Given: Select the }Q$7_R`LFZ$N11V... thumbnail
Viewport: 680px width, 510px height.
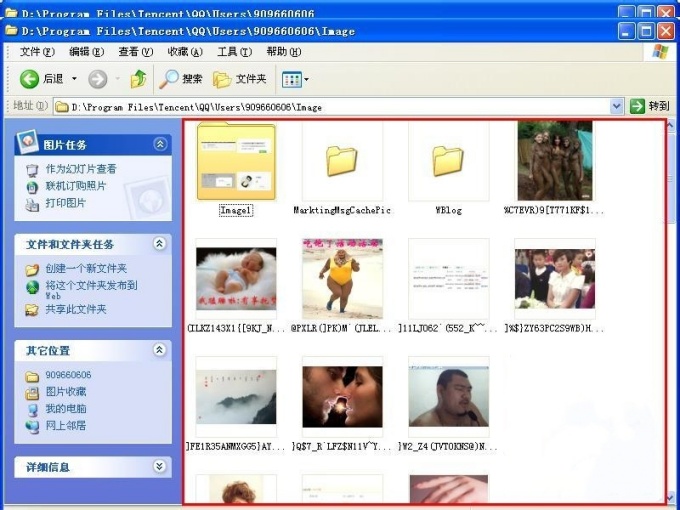Looking at the screenshot, I should (342, 396).
